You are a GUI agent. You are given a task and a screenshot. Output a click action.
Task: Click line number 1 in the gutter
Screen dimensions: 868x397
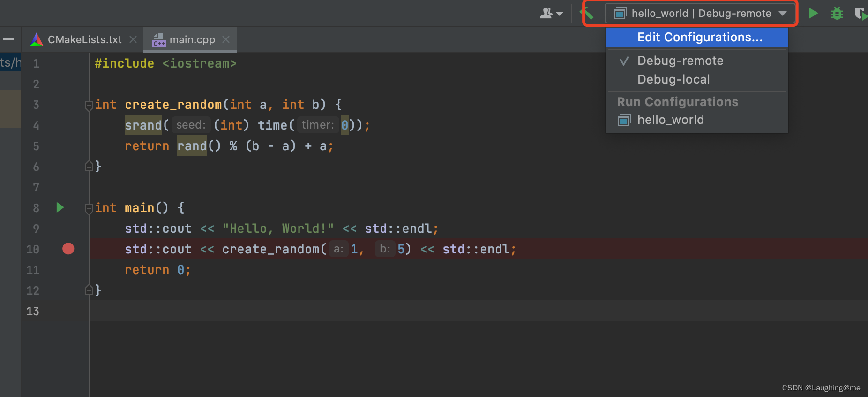click(36, 63)
